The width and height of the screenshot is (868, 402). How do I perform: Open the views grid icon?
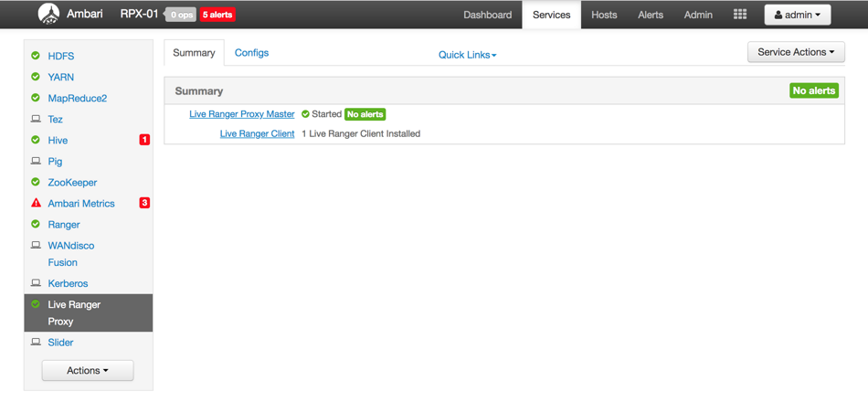pos(739,15)
